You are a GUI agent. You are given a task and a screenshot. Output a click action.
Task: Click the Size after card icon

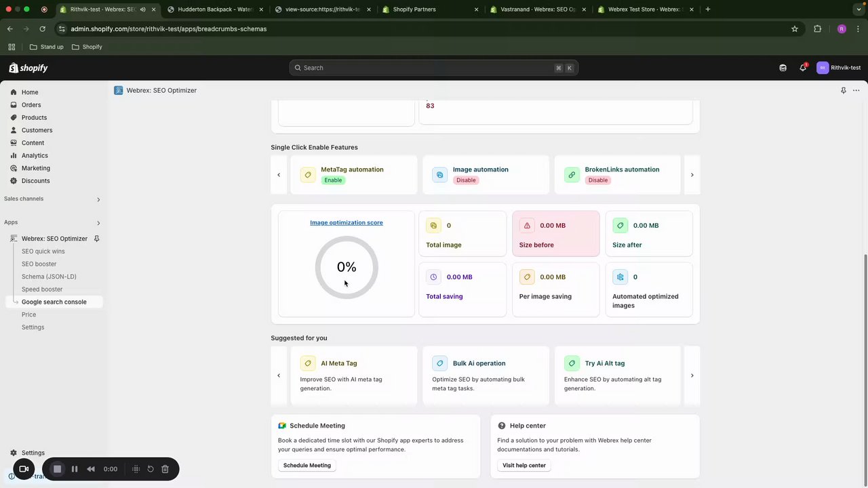pyautogui.click(x=620, y=226)
